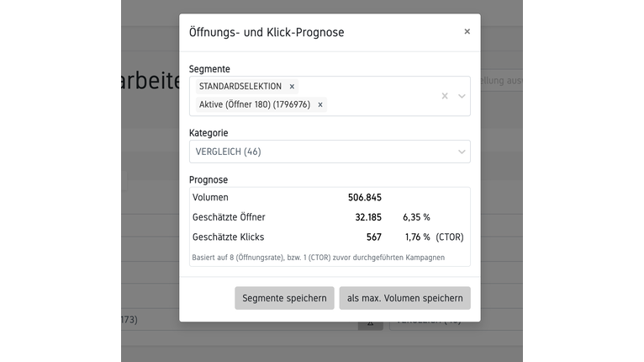Save as max. Volumen

click(404, 298)
